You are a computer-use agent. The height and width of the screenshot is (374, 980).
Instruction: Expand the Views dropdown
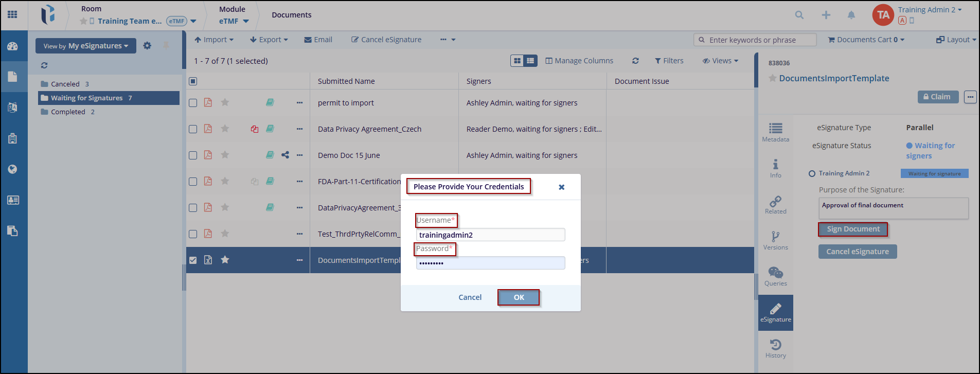[x=720, y=61]
